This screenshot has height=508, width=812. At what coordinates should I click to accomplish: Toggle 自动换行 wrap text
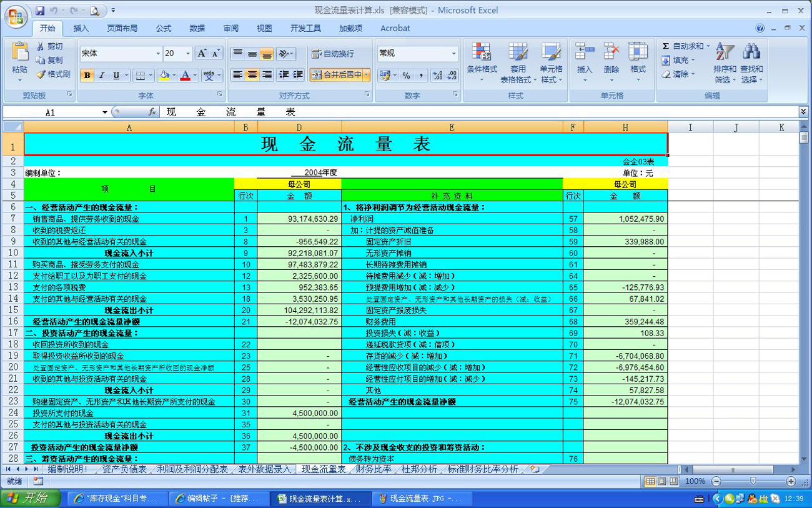coord(332,54)
